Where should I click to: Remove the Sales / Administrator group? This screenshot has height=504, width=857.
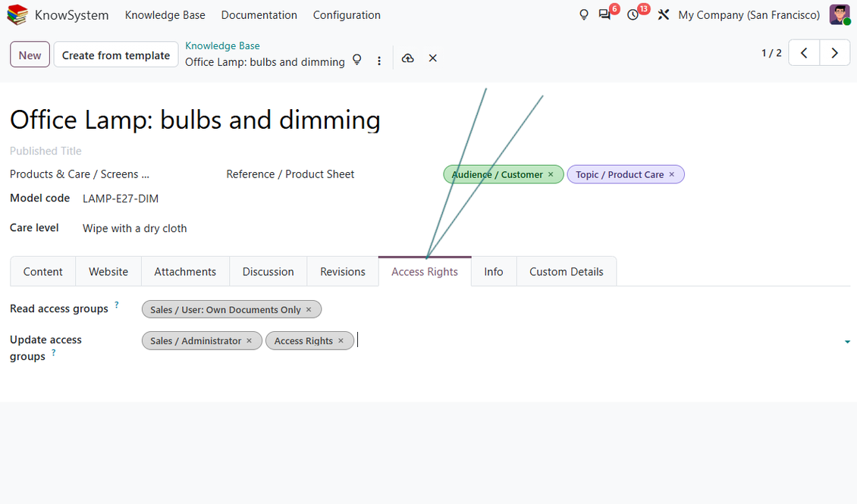click(250, 341)
